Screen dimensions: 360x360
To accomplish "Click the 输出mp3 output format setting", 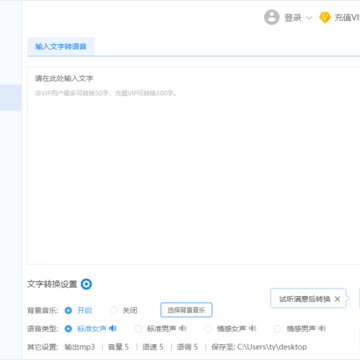I will (x=80, y=347).
